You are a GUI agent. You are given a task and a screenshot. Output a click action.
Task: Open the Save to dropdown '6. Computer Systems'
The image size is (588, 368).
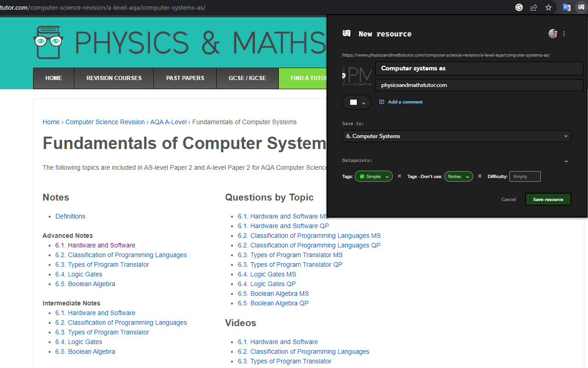457,136
